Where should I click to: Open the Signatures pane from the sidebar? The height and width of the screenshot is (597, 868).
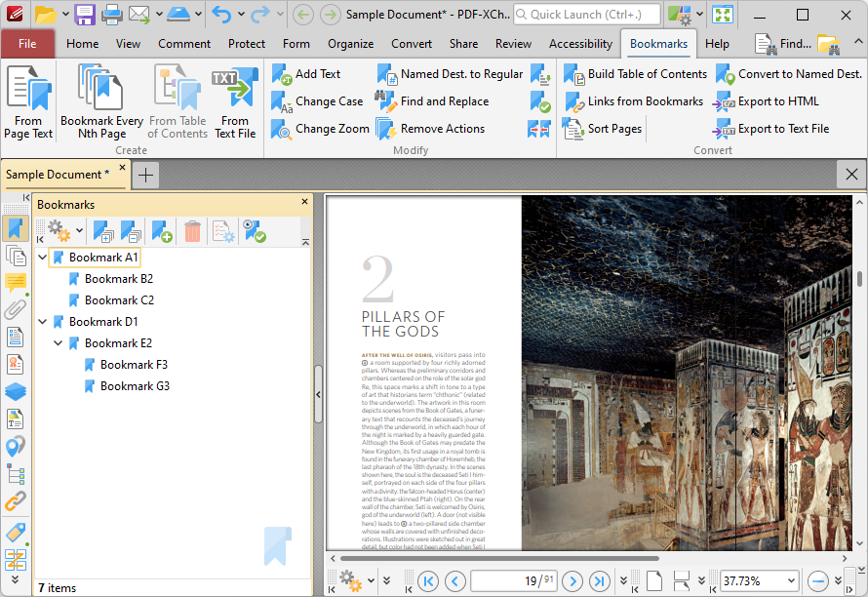pyautogui.click(x=16, y=365)
